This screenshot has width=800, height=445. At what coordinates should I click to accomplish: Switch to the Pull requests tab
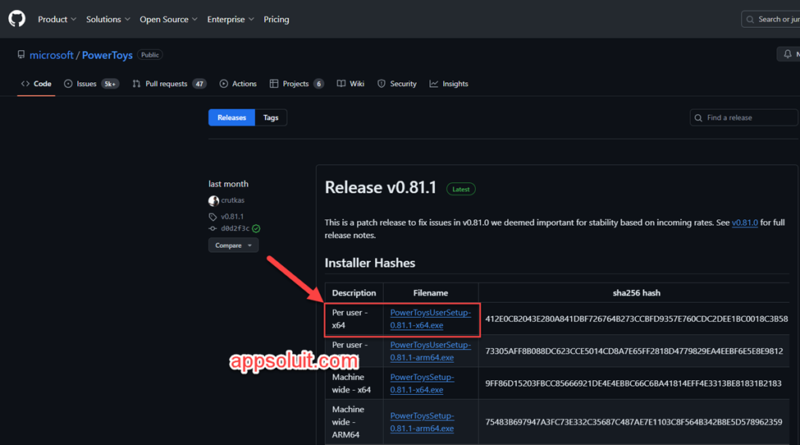(x=169, y=84)
